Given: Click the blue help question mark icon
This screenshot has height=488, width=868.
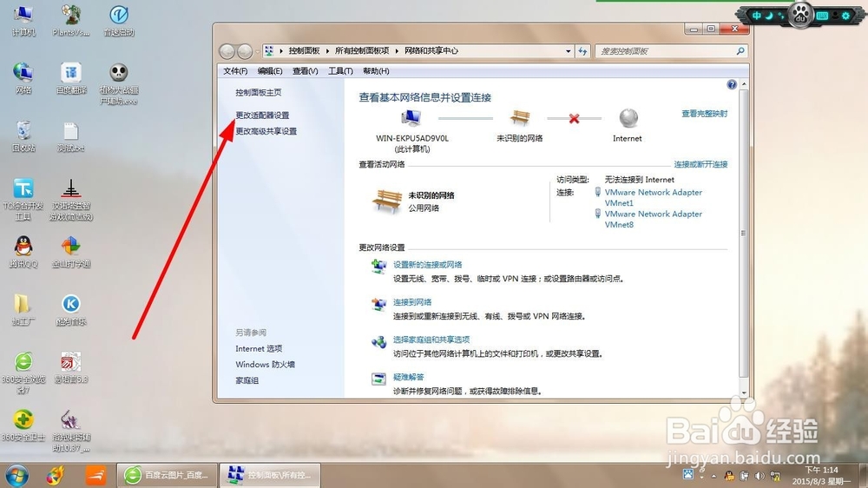Looking at the screenshot, I should [732, 84].
